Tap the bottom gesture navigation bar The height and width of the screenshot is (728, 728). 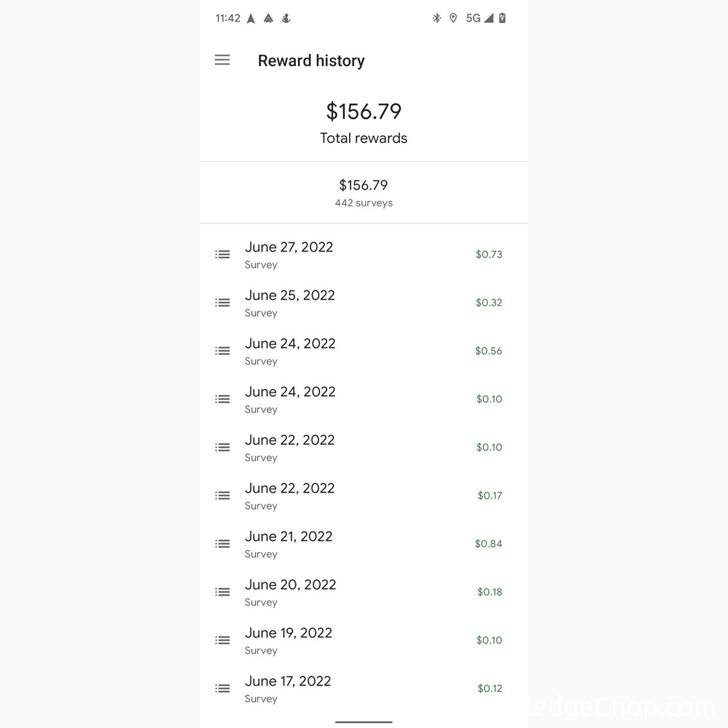click(x=364, y=722)
